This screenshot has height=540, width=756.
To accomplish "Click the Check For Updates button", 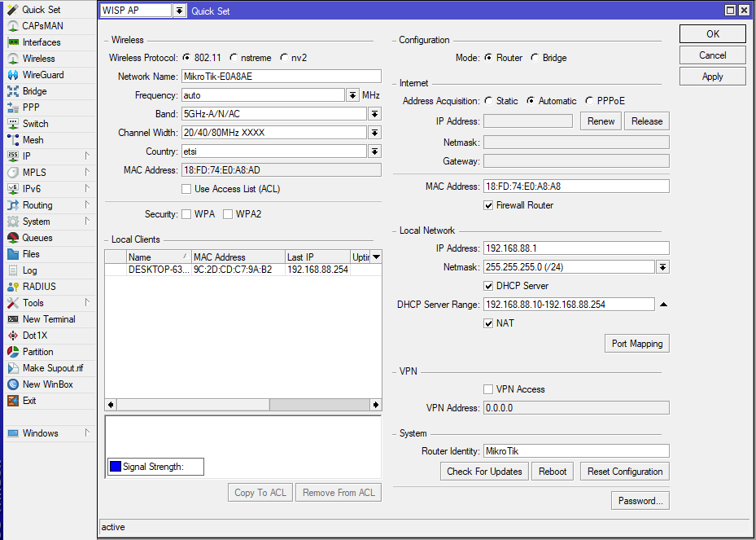I will [x=483, y=471].
